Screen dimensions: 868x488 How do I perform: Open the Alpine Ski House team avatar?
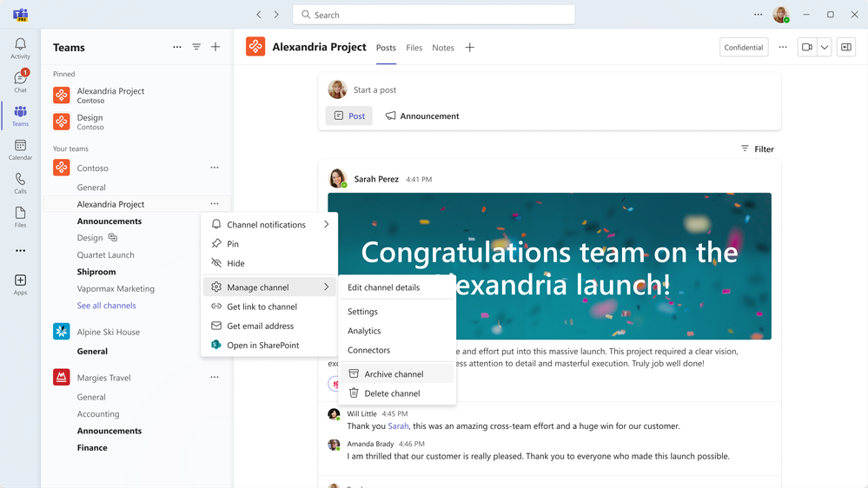click(x=62, y=332)
